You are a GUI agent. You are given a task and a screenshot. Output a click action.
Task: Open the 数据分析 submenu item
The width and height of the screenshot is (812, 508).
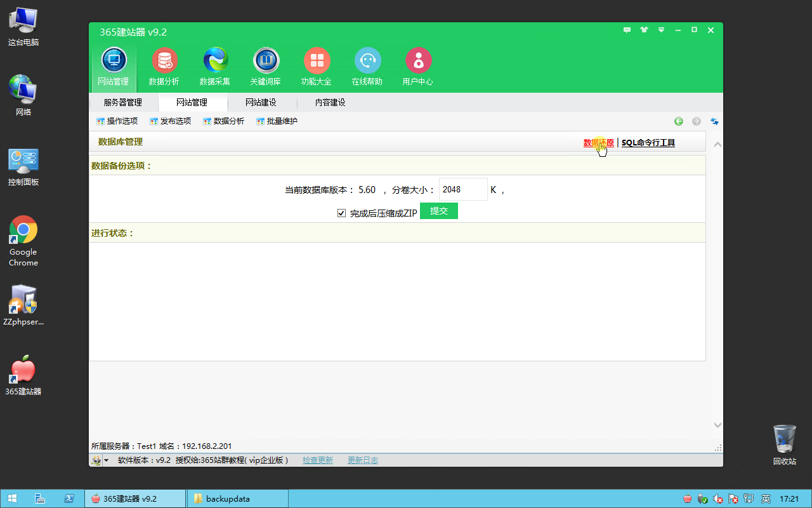[x=223, y=121]
